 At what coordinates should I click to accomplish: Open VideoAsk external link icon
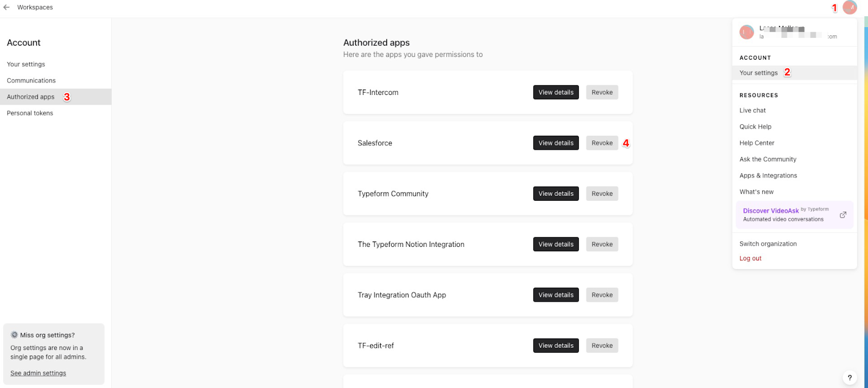click(x=843, y=215)
